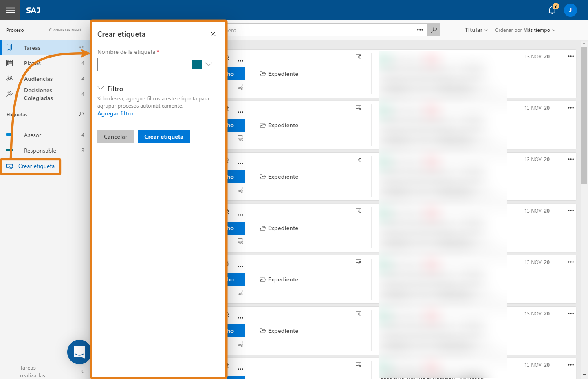Open the user avatar J menu
The image size is (588, 379).
point(570,10)
